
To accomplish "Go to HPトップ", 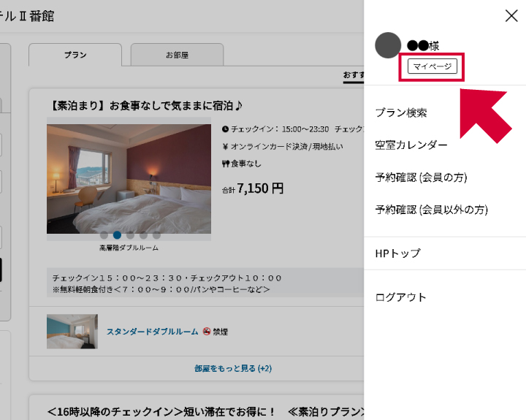I will point(397,253).
